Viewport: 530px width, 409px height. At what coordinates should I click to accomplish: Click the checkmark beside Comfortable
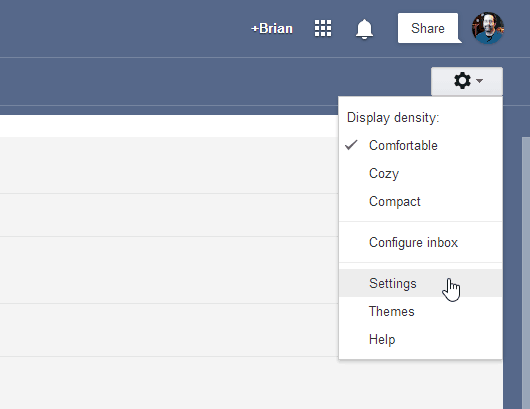click(x=351, y=145)
